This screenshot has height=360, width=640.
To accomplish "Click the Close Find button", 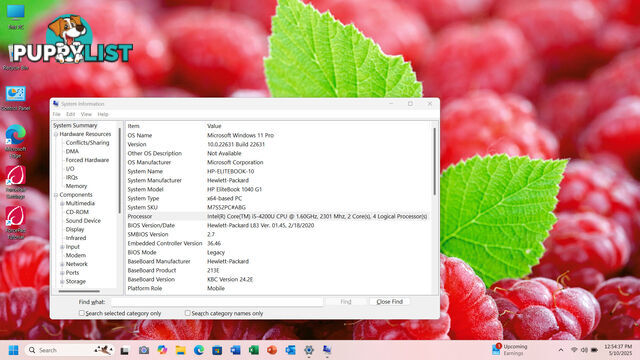I will (x=389, y=302).
